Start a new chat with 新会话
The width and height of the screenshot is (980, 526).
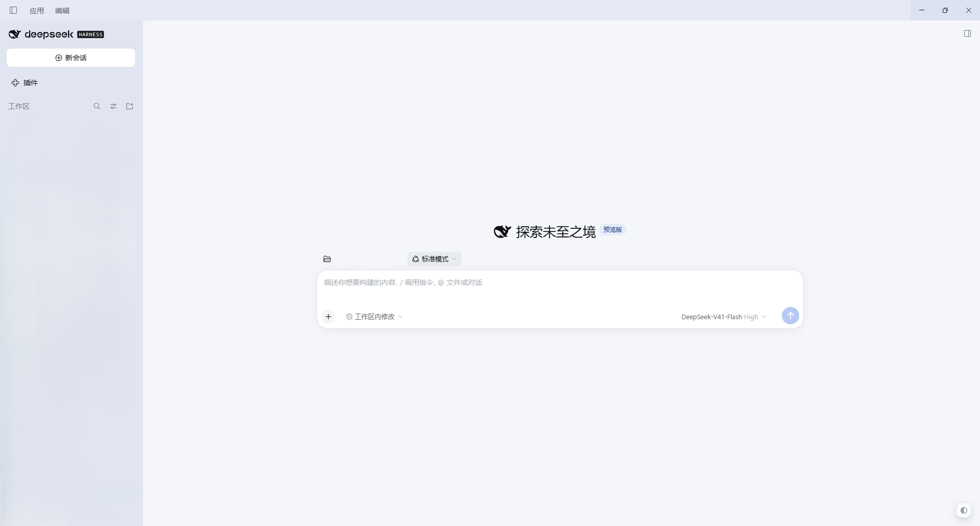tap(71, 58)
